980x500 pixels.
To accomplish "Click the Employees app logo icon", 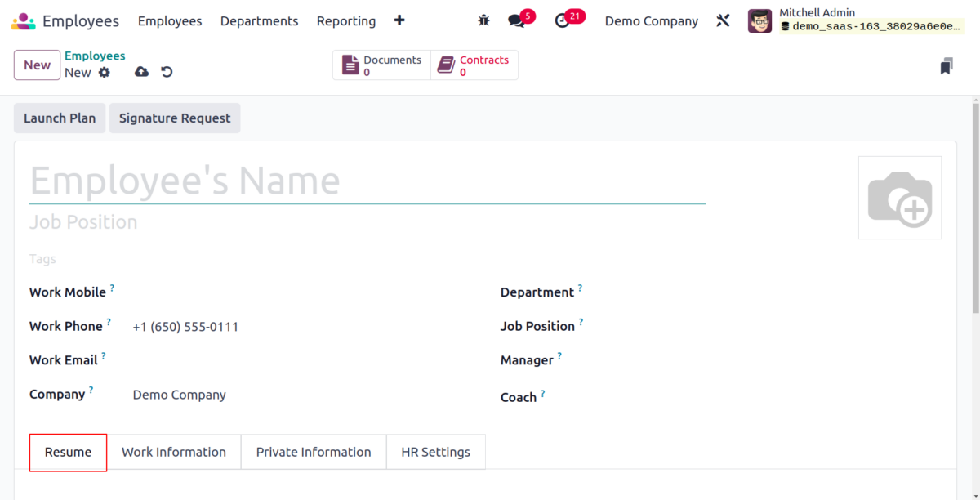I will (23, 21).
